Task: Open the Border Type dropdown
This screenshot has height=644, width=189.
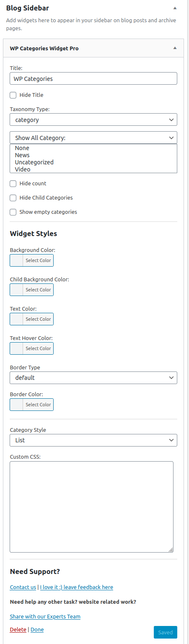Action: click(x=93, y=378)
